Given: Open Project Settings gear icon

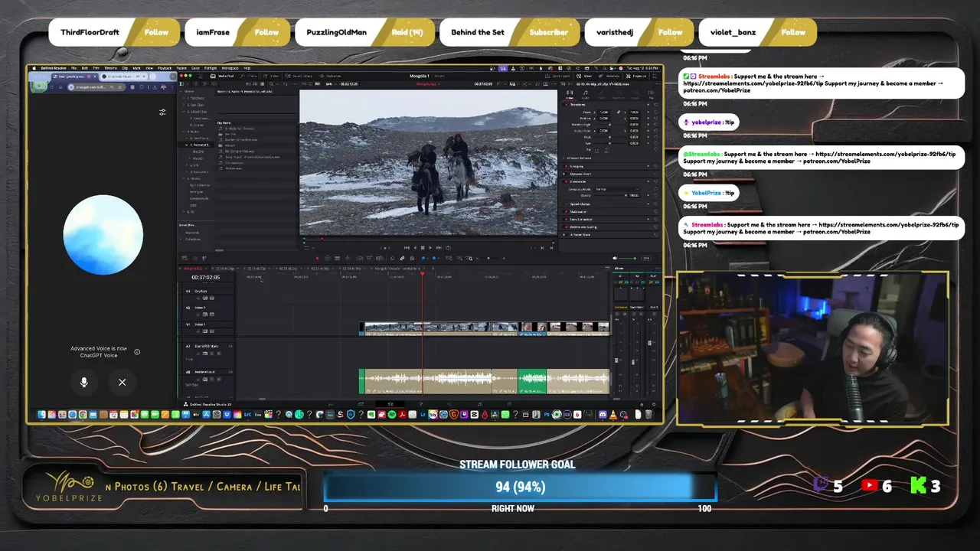Looking at the screenshot, I should click(x=654, y=405).
